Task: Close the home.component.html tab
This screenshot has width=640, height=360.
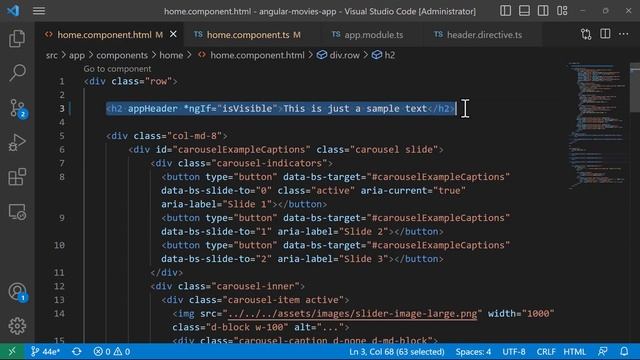Action: click(x=173, y=34)
